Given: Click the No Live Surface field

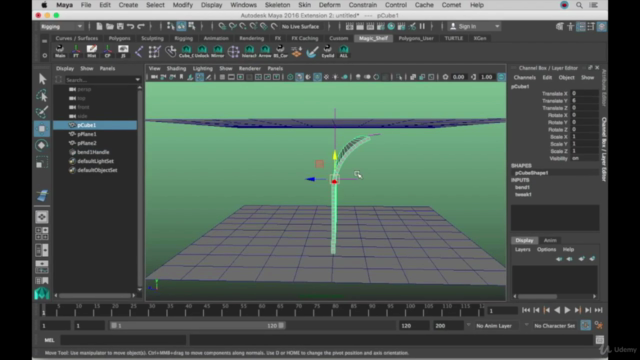Looking at the screenshot, I should pyautogui.click(x=300, y=27).
